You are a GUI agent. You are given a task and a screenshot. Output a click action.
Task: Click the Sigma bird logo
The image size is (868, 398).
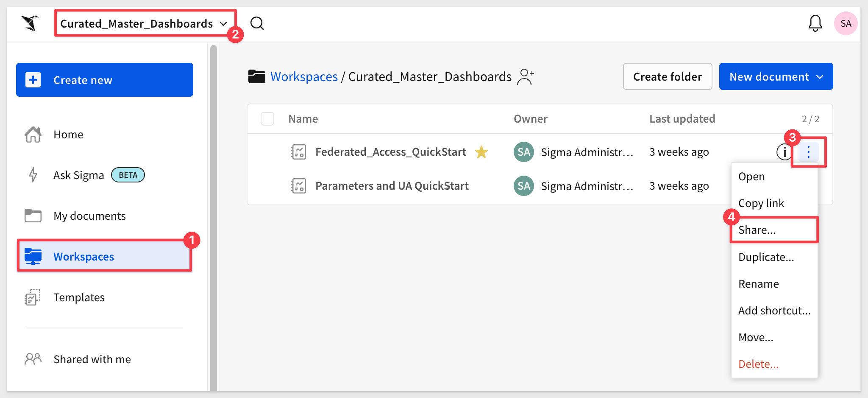click(30, 23)
